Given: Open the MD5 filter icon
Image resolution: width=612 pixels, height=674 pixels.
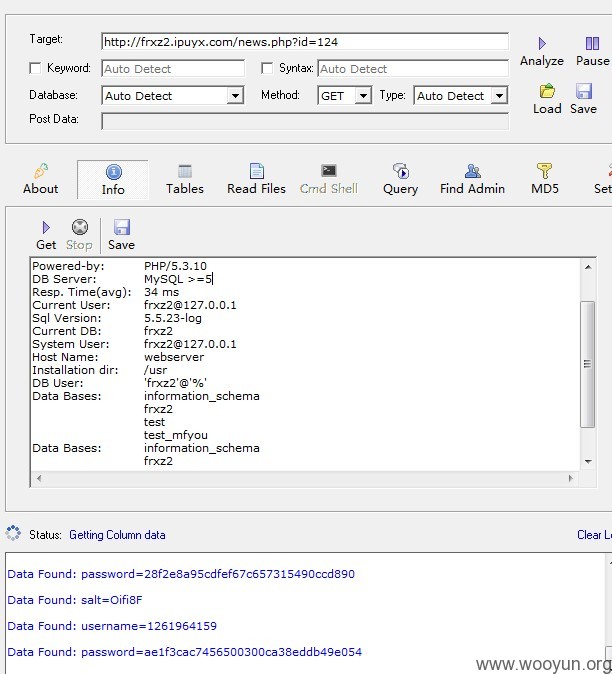Looking at the screenshot, I should pos(544,171).
